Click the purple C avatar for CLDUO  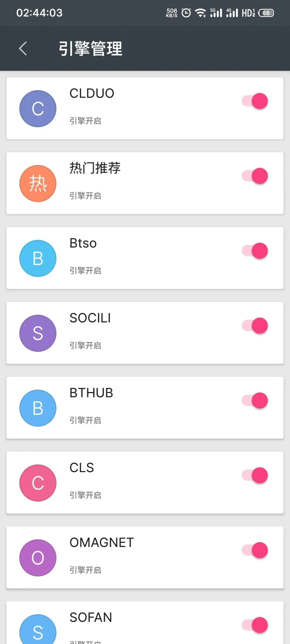[38, 109]
